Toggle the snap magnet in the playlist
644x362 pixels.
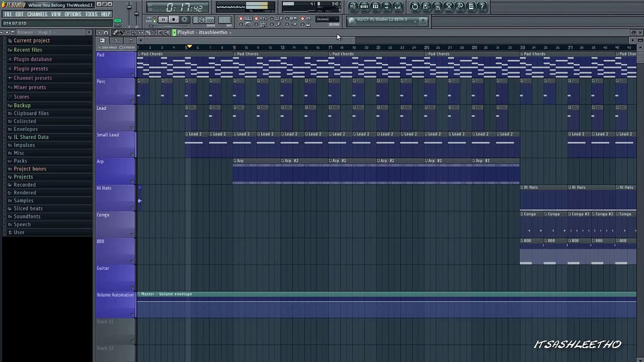106,33
